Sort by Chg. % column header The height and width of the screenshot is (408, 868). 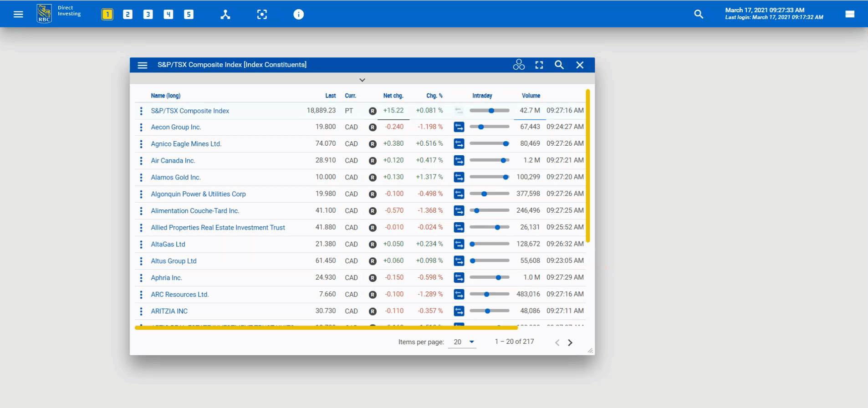coord(434,96)
